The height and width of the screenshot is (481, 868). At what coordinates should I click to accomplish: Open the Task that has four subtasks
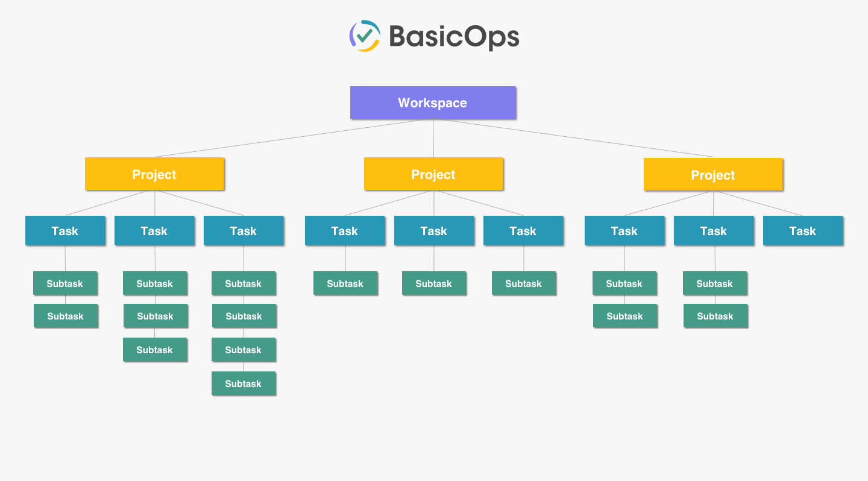tap(244, 231)
